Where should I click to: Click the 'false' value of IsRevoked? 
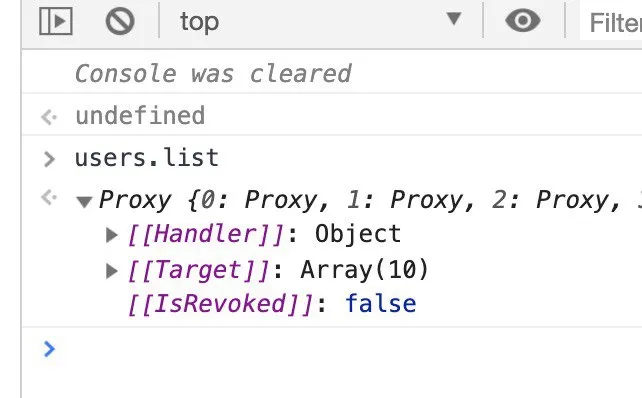(x=381, y=304)
